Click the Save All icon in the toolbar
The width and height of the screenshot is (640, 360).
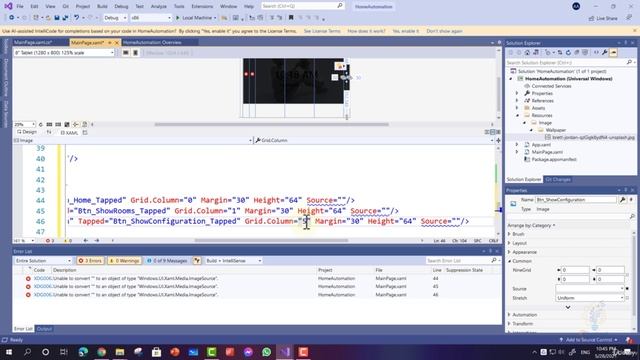[65, 18]
